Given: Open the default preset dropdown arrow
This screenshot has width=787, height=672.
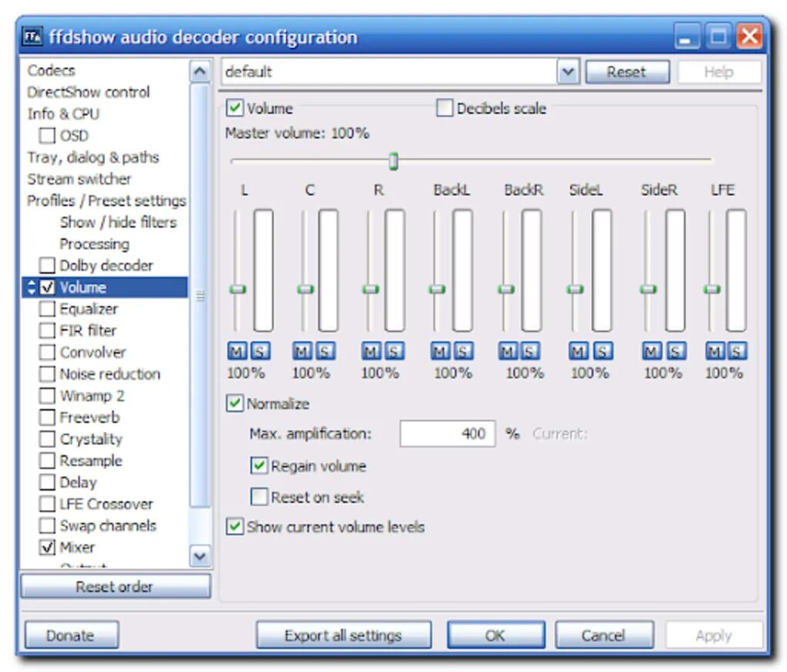Looking at the screenshot, I should (568, 72).
